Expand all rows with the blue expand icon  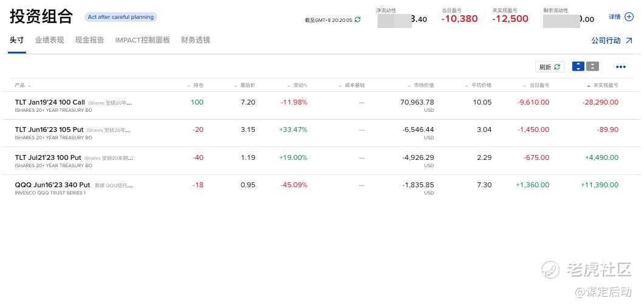[x=578, y=67]
